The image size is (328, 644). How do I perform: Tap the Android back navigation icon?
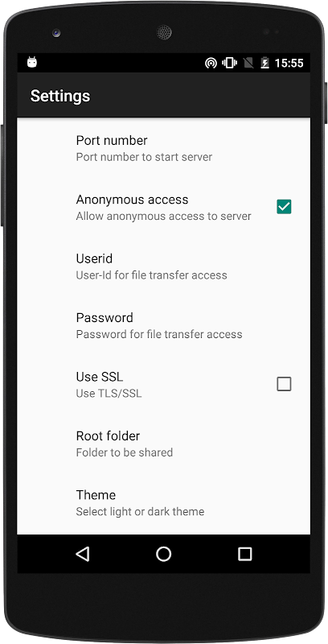pyautogui.click(x=83, y=554)
